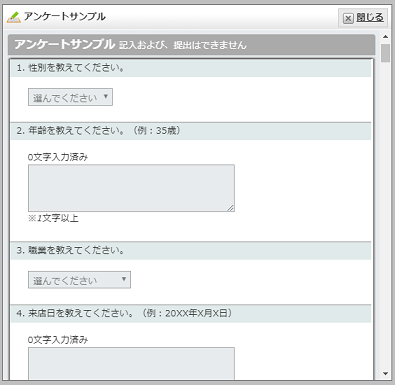Focus the age answer text area
The width and height of the screenshot is (395, 385).
click(131, 188)
